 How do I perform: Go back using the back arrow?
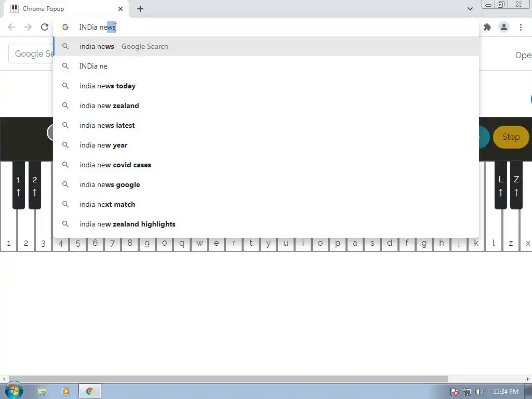point(11,27)
